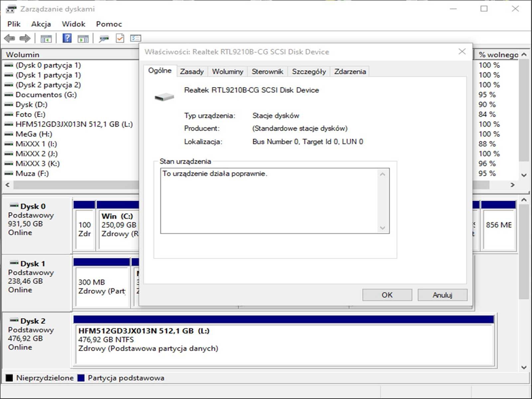Image resolution: width=532 pixels, height=399 pixels.
Task: Click device status box up arrow
Action: click(382, 174)
